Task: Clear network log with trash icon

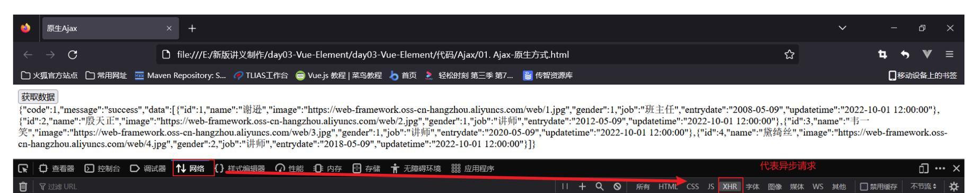Action: pyautogui.click(x=23, y=186)
